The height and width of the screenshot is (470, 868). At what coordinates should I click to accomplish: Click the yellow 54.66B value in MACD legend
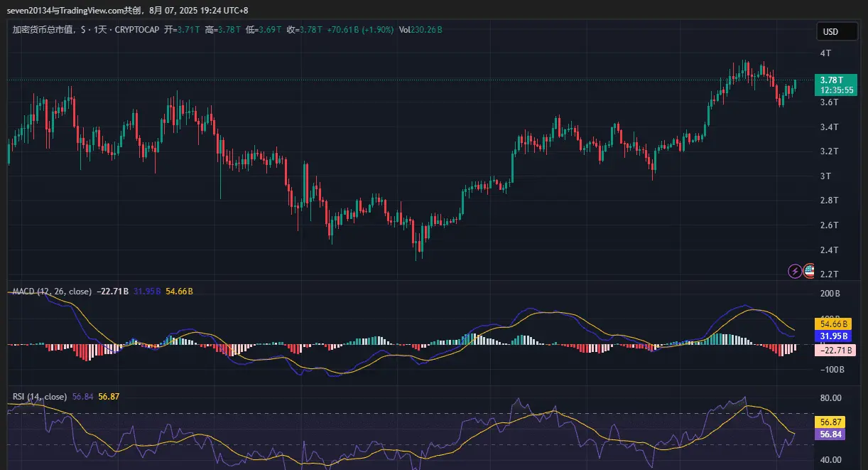click(179, 292)
